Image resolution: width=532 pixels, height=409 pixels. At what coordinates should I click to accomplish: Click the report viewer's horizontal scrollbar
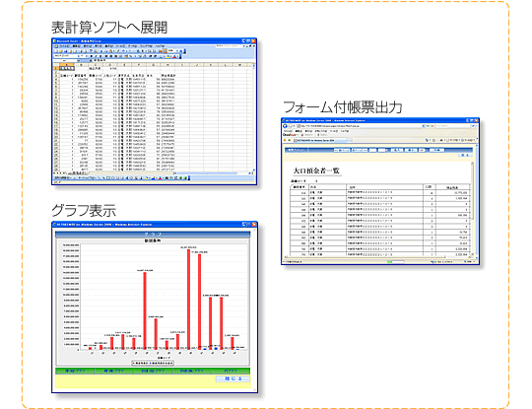(376, 257)
